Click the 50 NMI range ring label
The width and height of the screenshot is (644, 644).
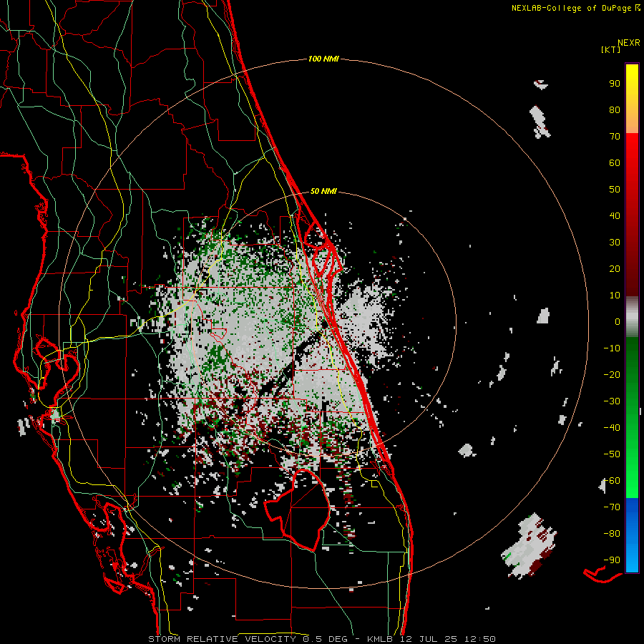323,191
